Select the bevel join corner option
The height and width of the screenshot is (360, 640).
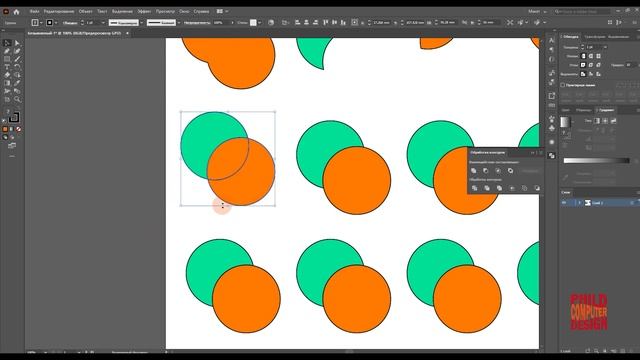point(598,65)
